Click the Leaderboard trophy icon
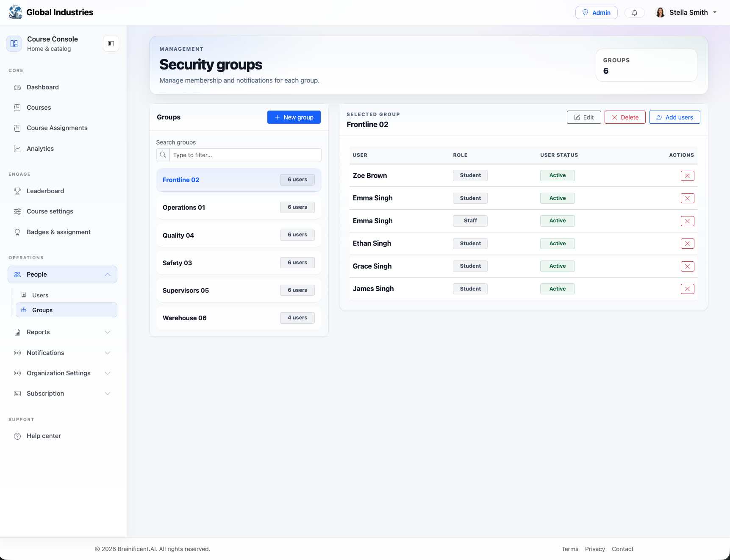Screen dimensions: 730x560 [x=17, y=191]
